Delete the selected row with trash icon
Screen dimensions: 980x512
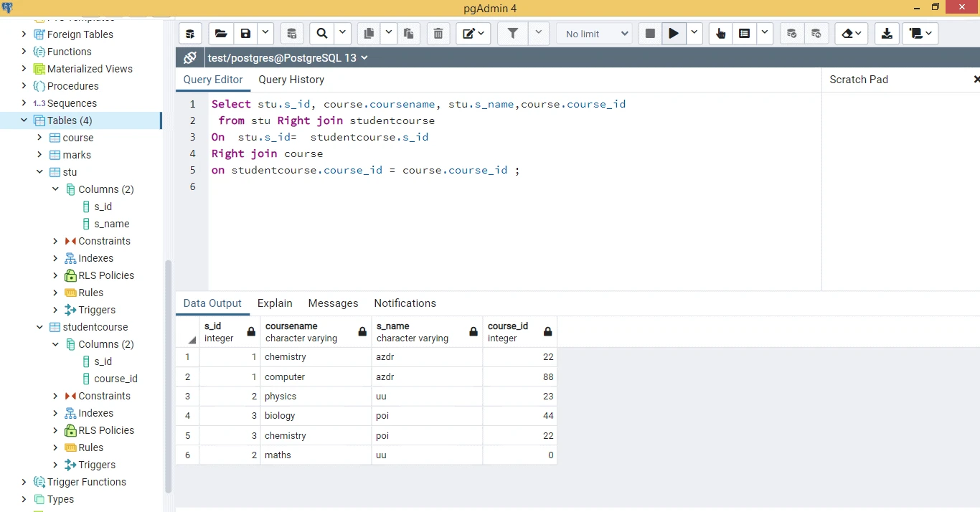tap(438, 33)
